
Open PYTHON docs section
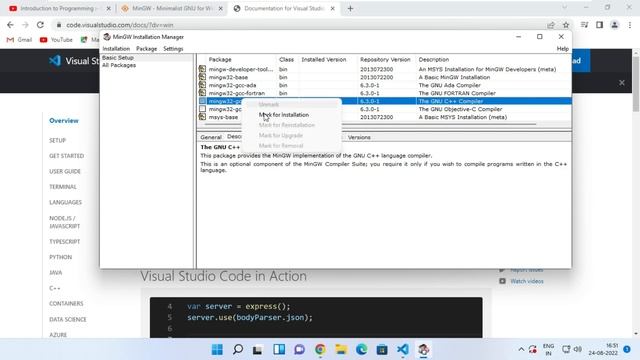click(60, 257)
